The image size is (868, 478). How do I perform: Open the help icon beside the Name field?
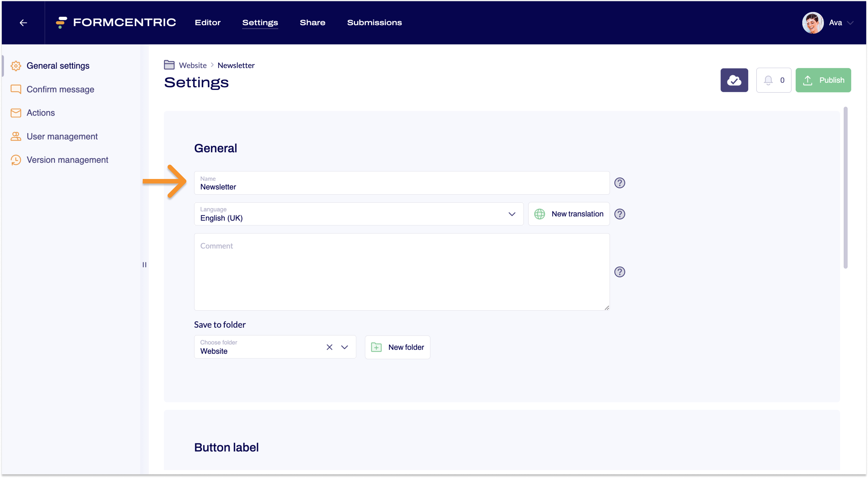620,183
